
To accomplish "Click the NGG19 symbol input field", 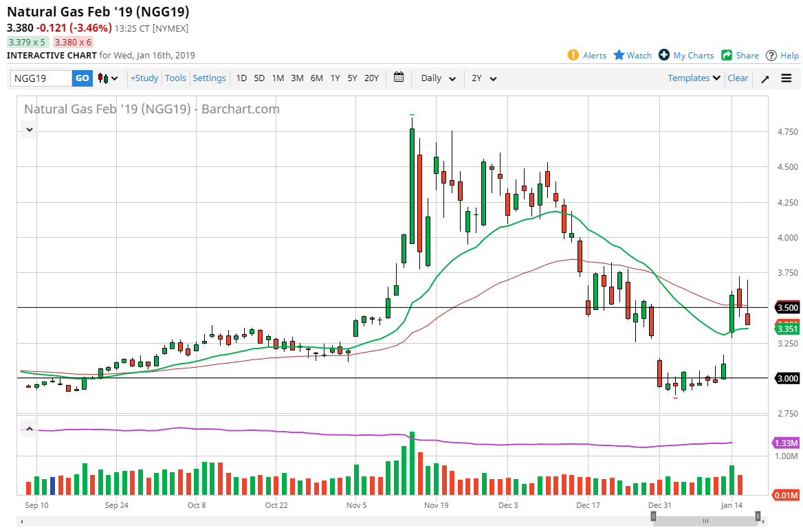I will pyautogui.click(x=41, y=78).
